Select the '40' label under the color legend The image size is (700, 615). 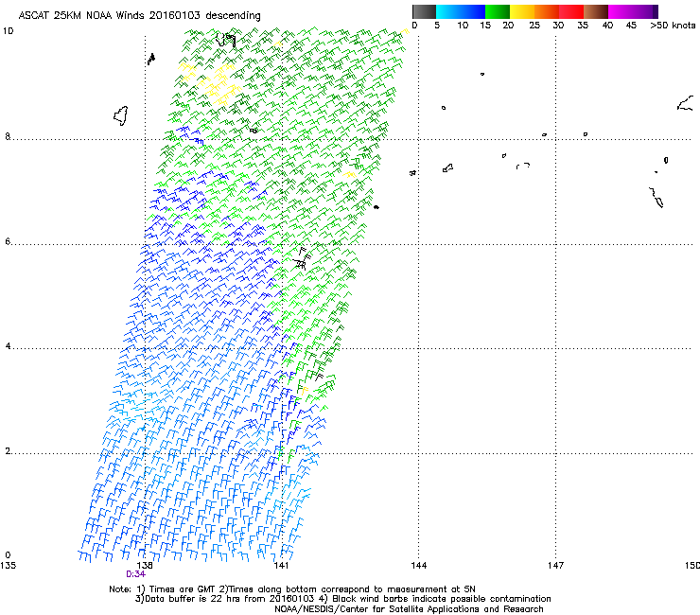pos(607,26)
